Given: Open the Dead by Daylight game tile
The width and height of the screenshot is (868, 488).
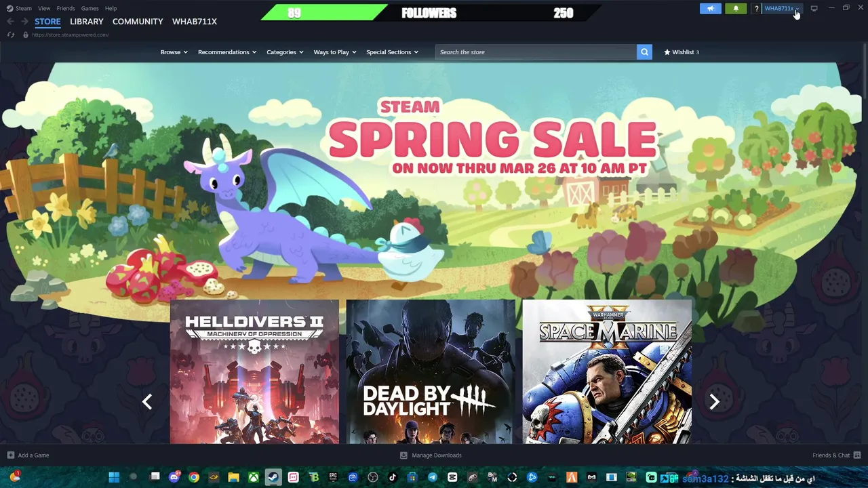Looking at the screenshot, I should coord(431,372).
